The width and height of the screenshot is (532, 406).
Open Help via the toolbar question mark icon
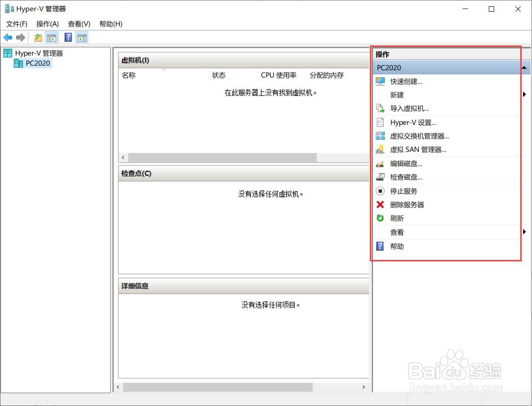click(68, 37)
